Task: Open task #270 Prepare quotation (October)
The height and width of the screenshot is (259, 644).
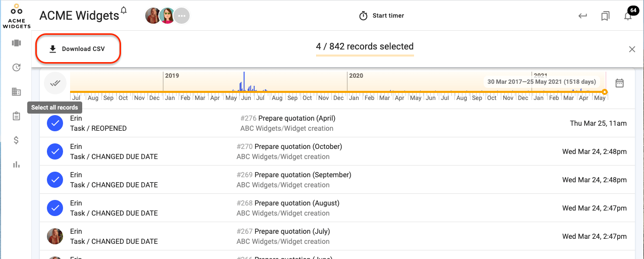Action: pos(289,146)
